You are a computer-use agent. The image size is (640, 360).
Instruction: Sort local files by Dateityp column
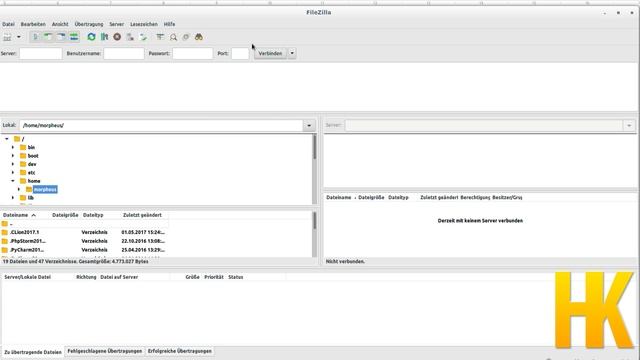click(93, 215)
